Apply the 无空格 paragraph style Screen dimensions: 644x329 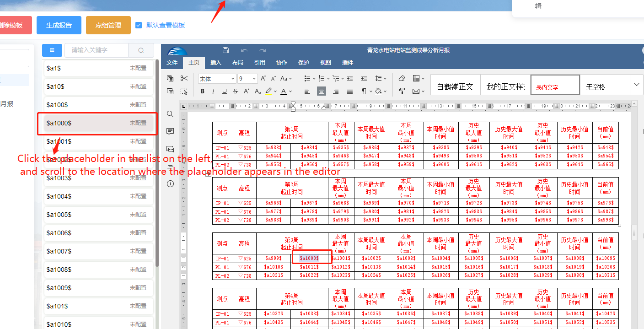tap(605, 85)
